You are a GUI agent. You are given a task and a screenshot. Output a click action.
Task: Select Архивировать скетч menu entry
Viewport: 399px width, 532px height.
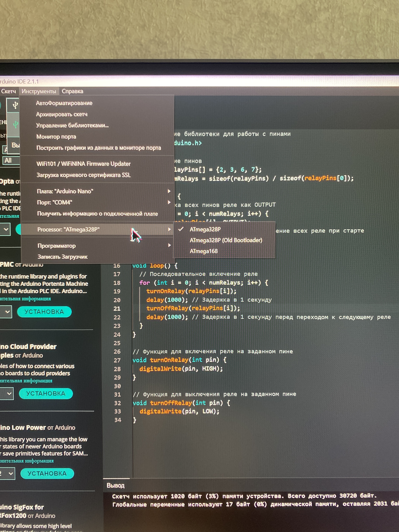62,115
